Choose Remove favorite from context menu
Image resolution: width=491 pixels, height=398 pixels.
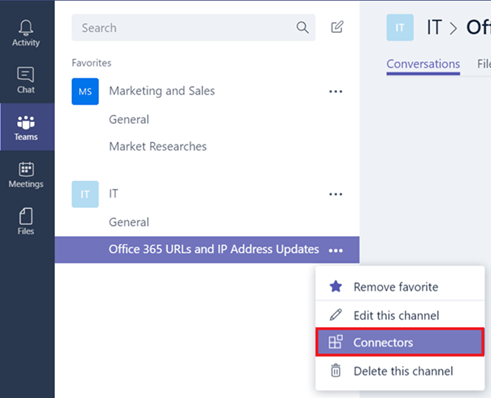pos(400,287)
